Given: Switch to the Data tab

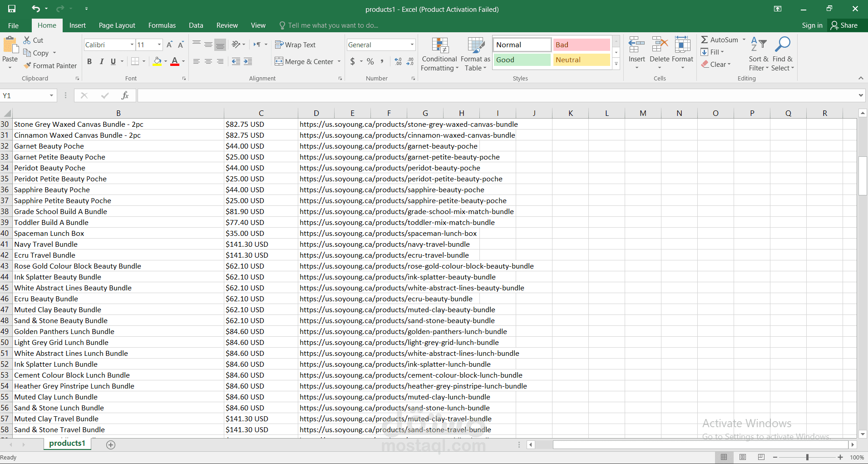Looking at the screenshot, I should (x=196, y=25).
